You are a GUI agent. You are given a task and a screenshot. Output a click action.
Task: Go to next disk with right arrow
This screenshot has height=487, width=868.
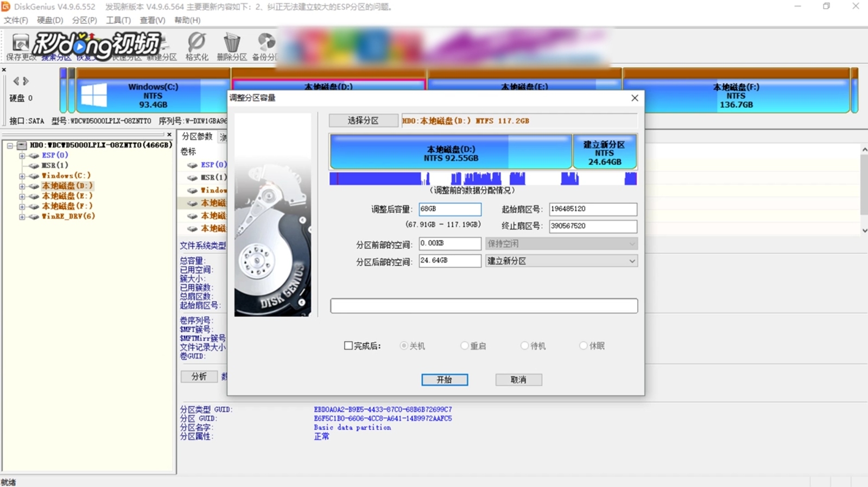point(26,81)
